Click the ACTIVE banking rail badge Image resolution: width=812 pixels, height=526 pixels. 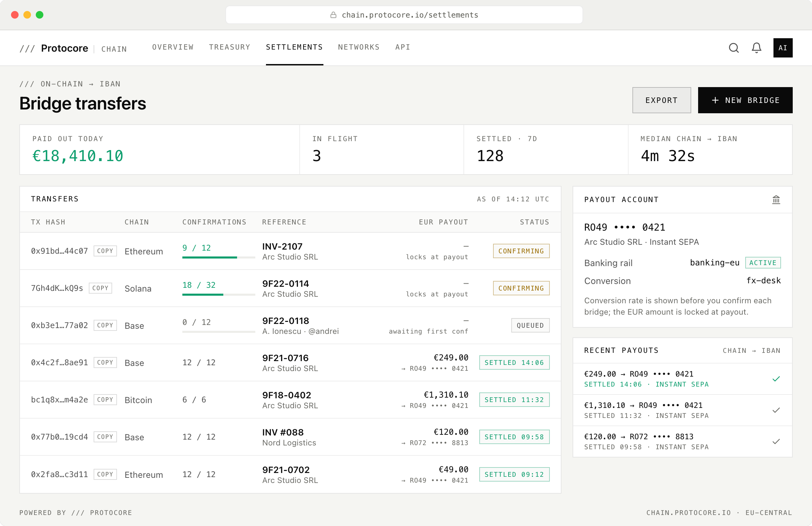(763, 263)
